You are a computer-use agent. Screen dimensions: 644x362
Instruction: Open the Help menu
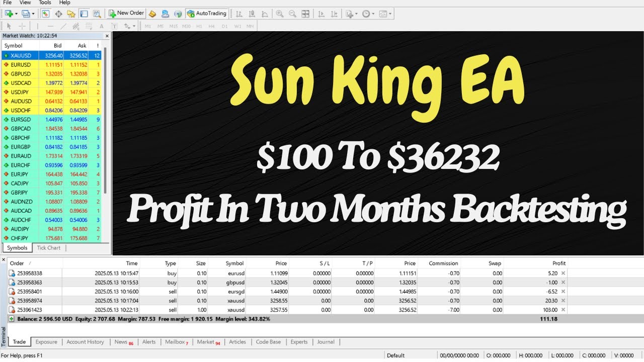tap(65, 3)
